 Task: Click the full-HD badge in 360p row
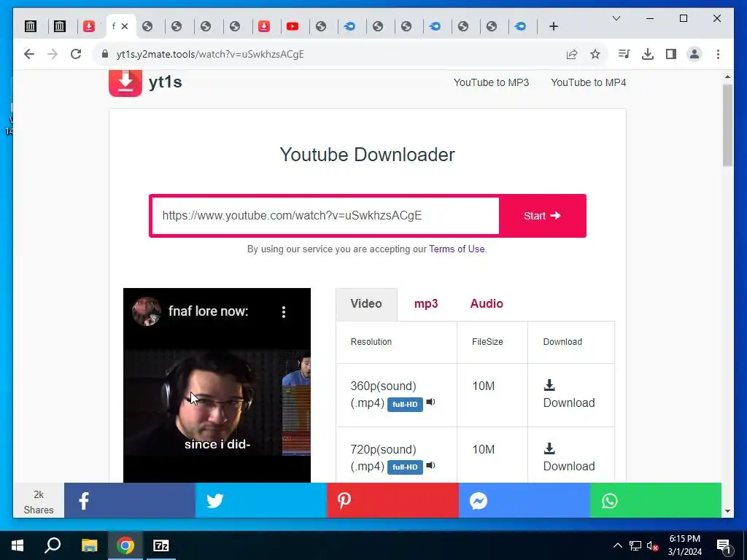tap(405, 404)
